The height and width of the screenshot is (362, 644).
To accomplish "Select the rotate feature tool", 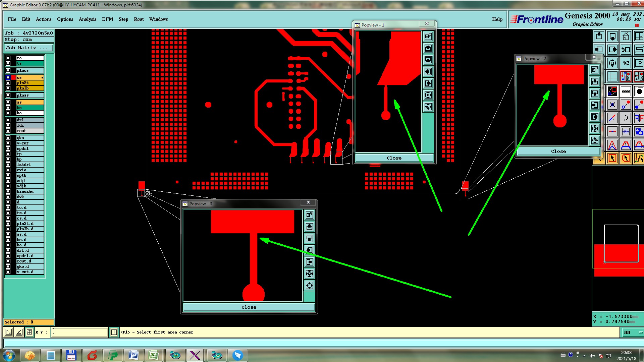I will (x=626, y=118).
